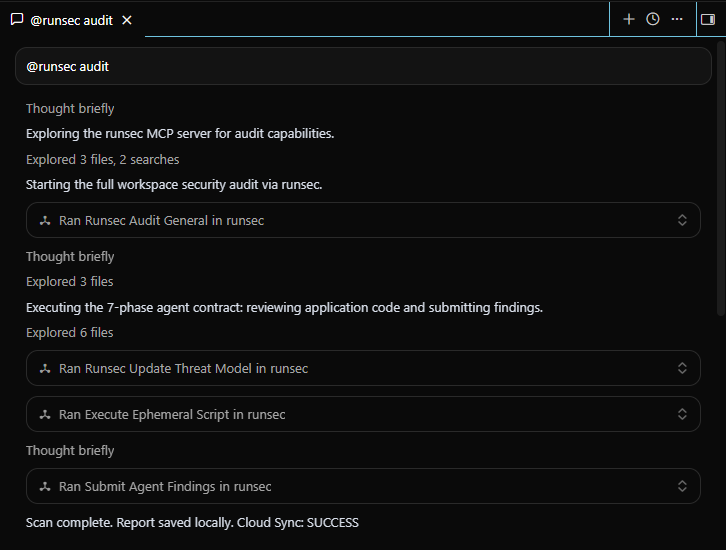The height and width of the screenshot is (550, 726).
Task: Expand Update Threat Model chevron arrows
Action: pyautogui.click(x=682, y=368)
